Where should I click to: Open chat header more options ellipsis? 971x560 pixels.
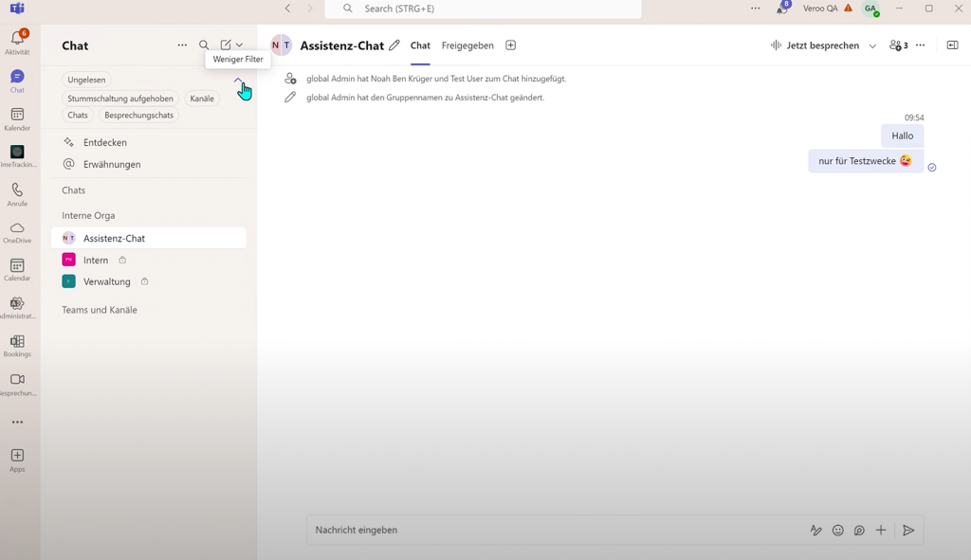pos(920,45)
